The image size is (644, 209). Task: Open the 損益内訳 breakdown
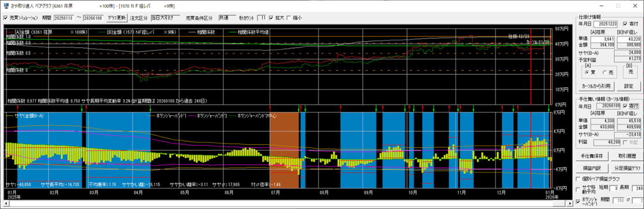coord(591,167)
